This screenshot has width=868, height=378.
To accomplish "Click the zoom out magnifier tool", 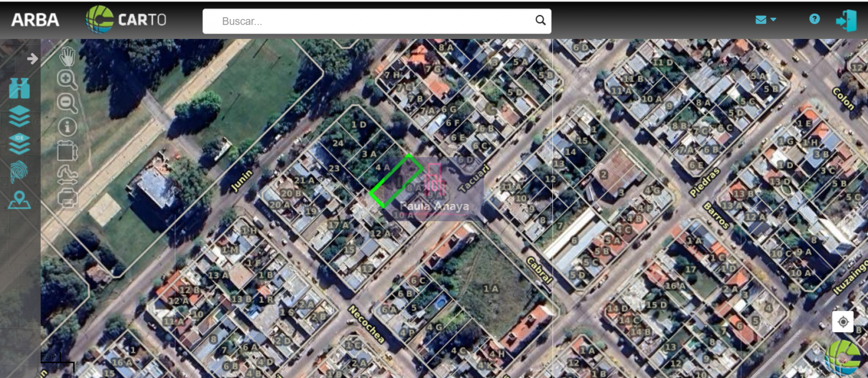I will (x=67, y=103).
